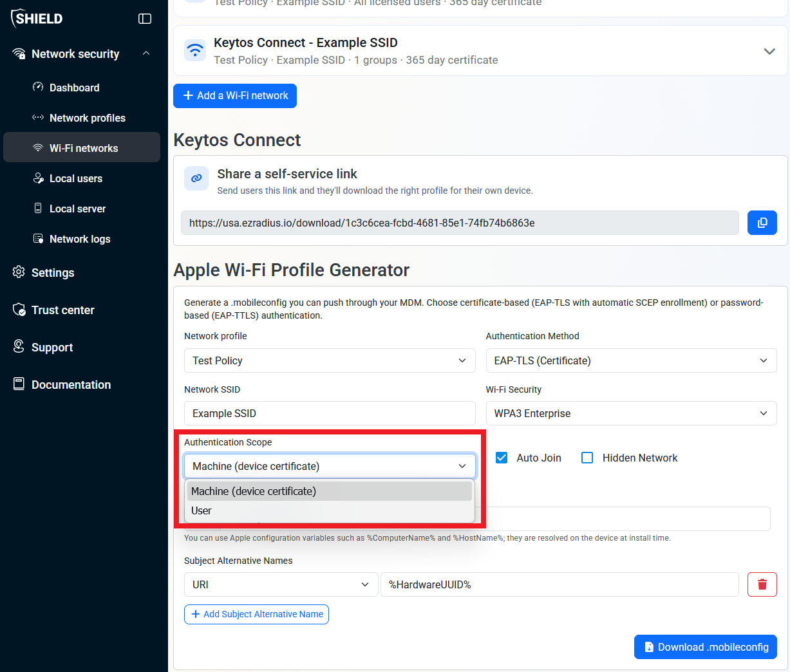The image size is (790, 672).
Task: Open the Network profile dropdown showing Test Policy
Action: pos(330,360)
